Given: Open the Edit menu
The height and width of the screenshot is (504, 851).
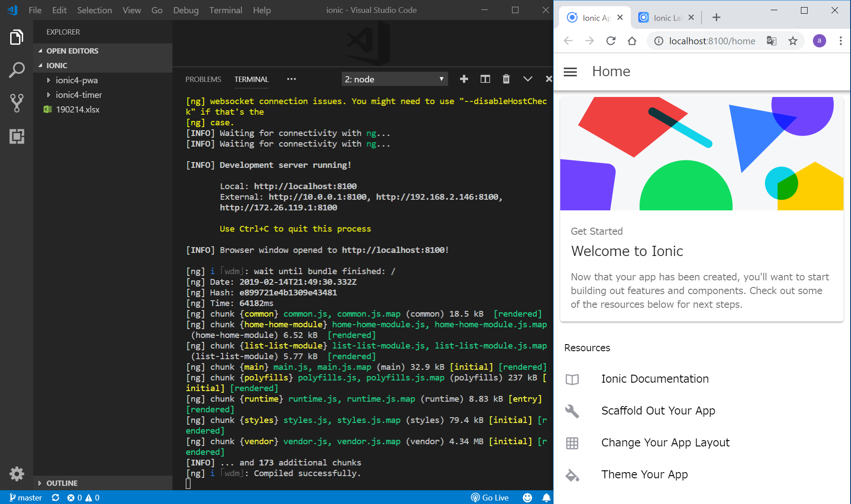Looking at the screenshot, I should (x=59, y=10).
